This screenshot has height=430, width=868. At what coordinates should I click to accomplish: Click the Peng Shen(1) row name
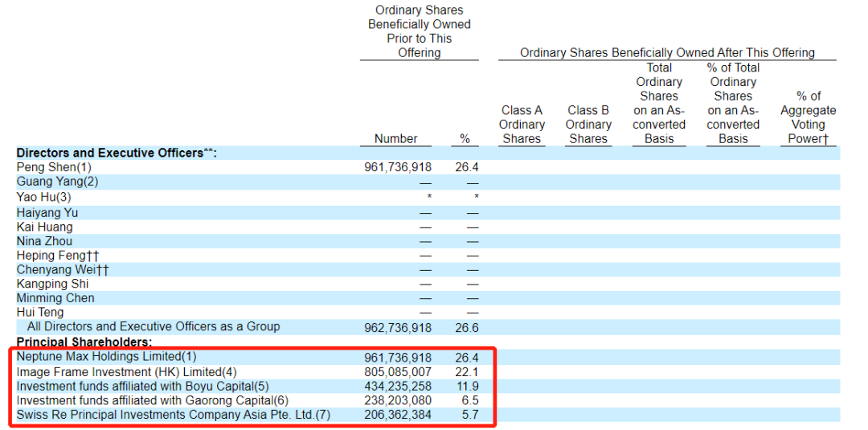[54, 167]
